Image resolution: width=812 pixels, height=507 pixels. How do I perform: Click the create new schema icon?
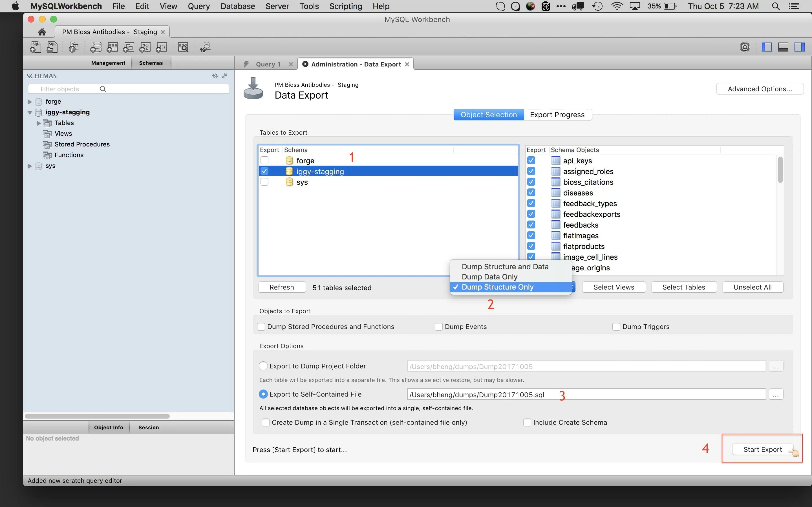[x=96, y=47]
